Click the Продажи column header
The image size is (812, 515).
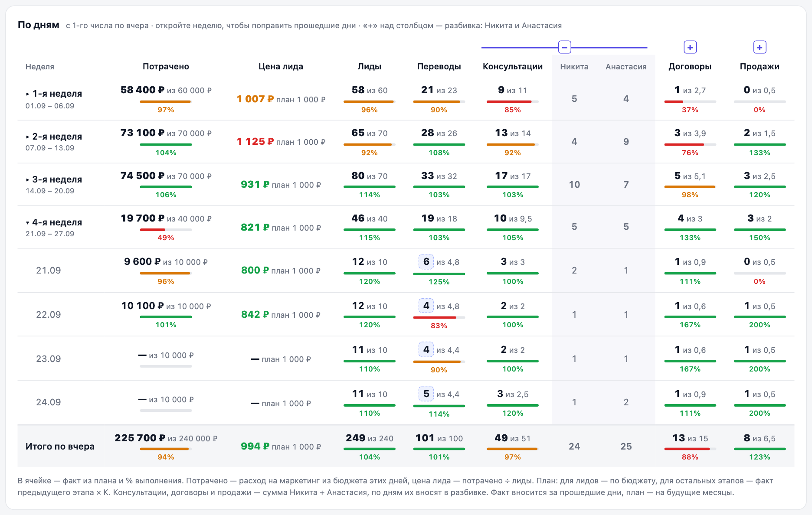click(x=759, y=66)
